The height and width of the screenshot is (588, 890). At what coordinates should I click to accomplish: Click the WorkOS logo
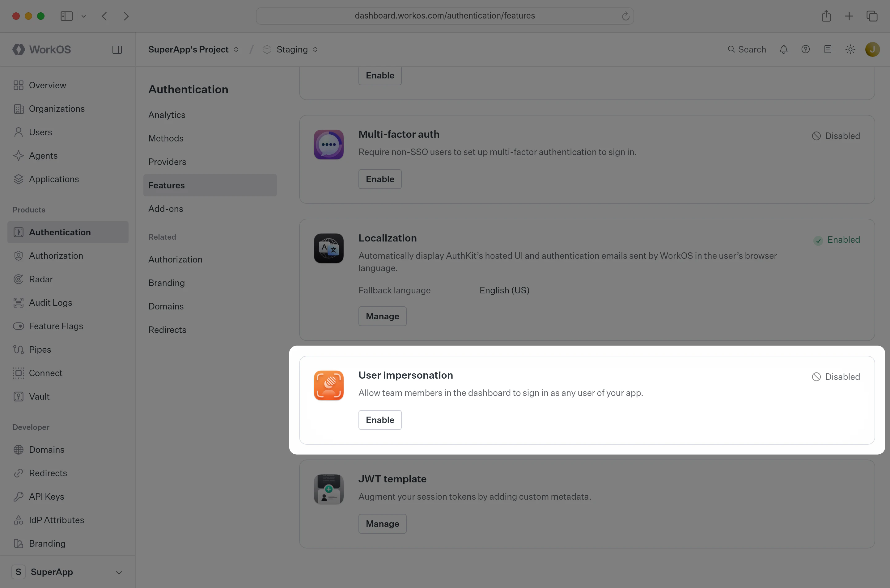pyautogui.click(x=42, y=49)
